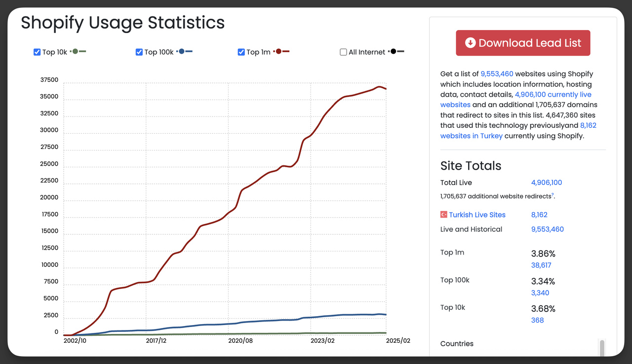Click the Total Live 4,906,100 value
This screenshot has height=364, width=632.
point(547,182)
